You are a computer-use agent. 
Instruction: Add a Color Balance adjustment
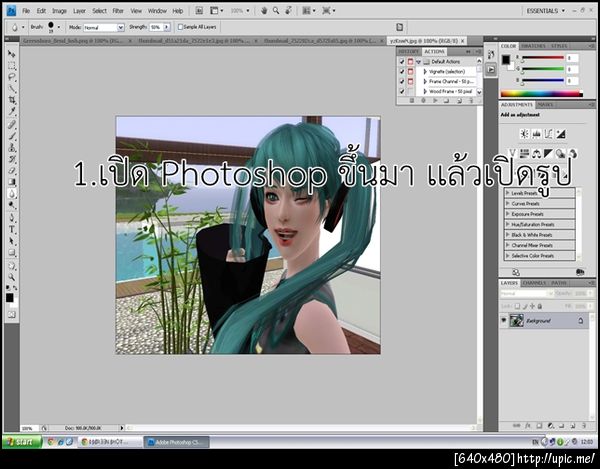[x=536, y=153]
